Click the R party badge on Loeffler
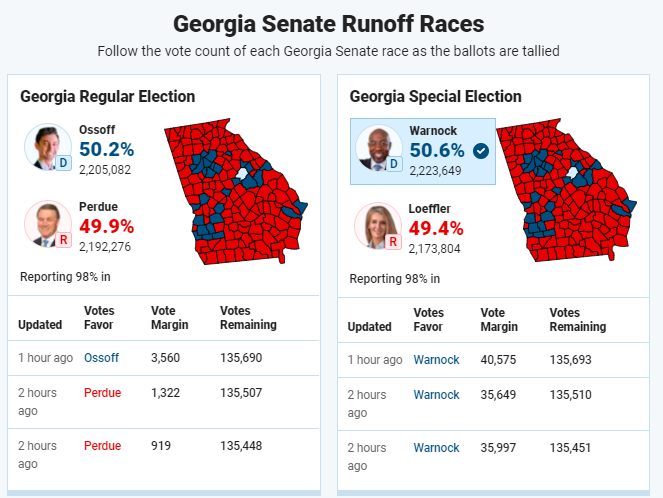Viewport: 663px width, 498px height. coord(393,241)
